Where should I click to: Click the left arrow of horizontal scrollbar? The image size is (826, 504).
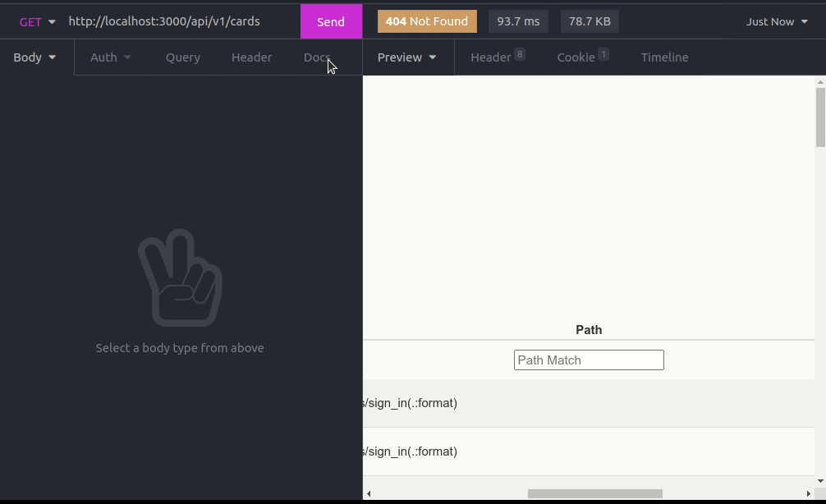(369, 494)
